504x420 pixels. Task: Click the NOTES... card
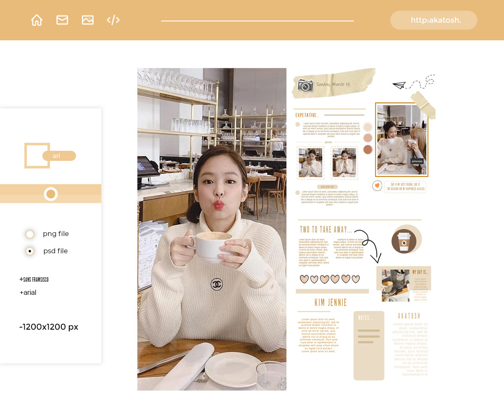click(x=369, y=346)
